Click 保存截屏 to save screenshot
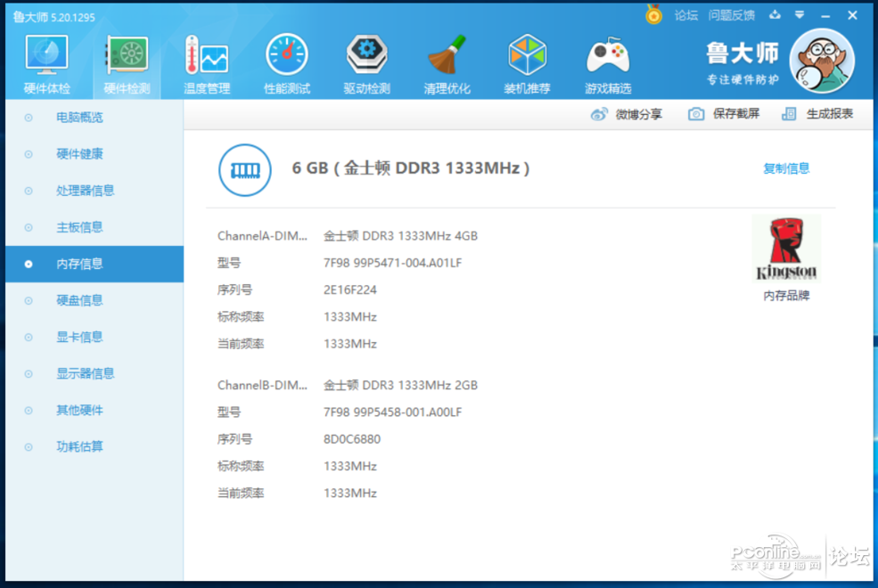 point(724,114)
